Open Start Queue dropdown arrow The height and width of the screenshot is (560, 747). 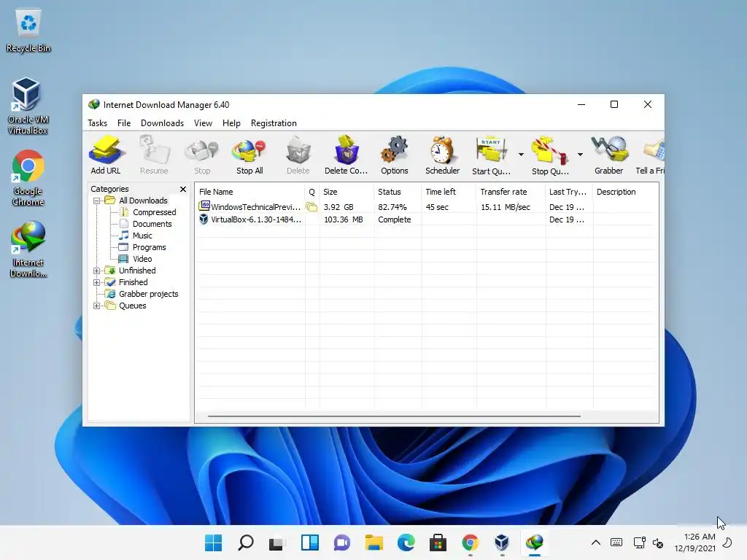(521, 155)
